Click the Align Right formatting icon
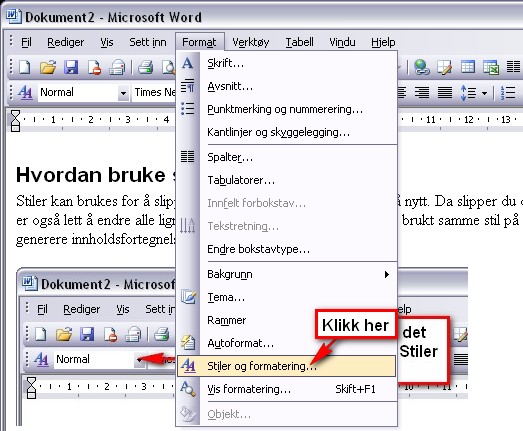523x431 pixels. pos(422,92)
